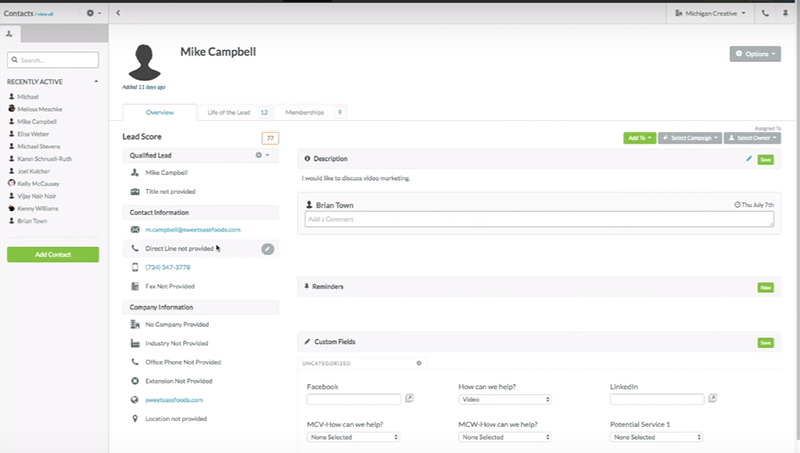Click the website globe icon
The width and height of the screenshot is (800, 453).
coord(135,400)
